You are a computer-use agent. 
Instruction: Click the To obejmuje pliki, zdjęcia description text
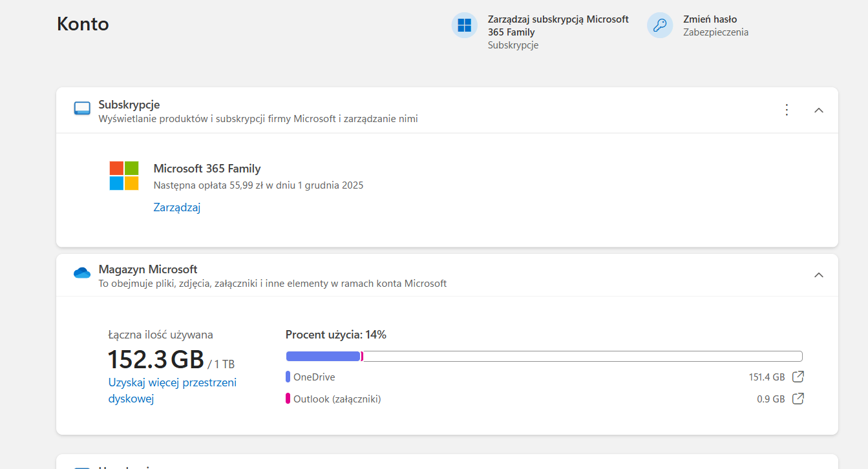click(x=273, y=284)
